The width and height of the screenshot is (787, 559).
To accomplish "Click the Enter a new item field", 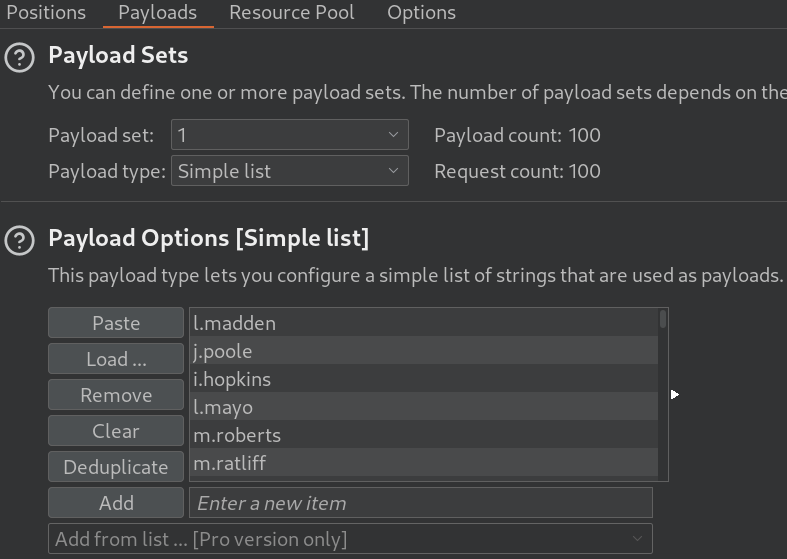I will [x=421, y=503].
